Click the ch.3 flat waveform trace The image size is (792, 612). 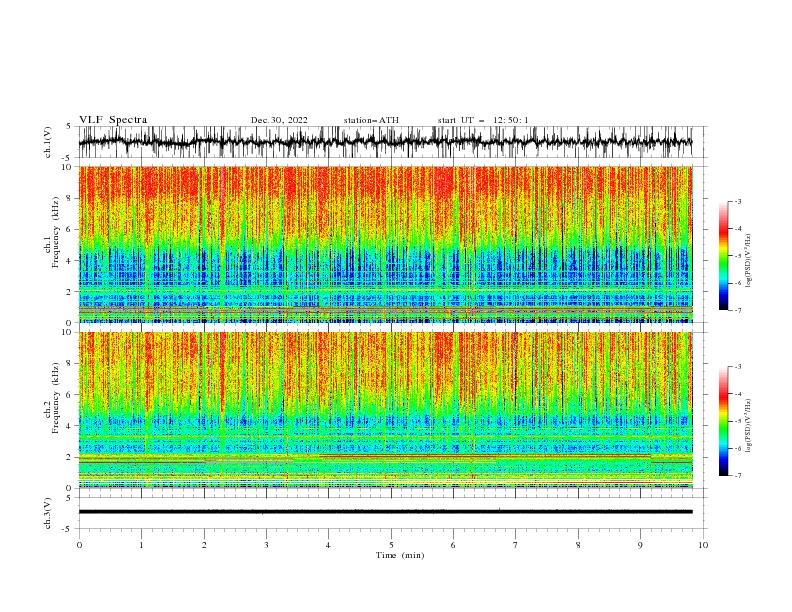385,512
